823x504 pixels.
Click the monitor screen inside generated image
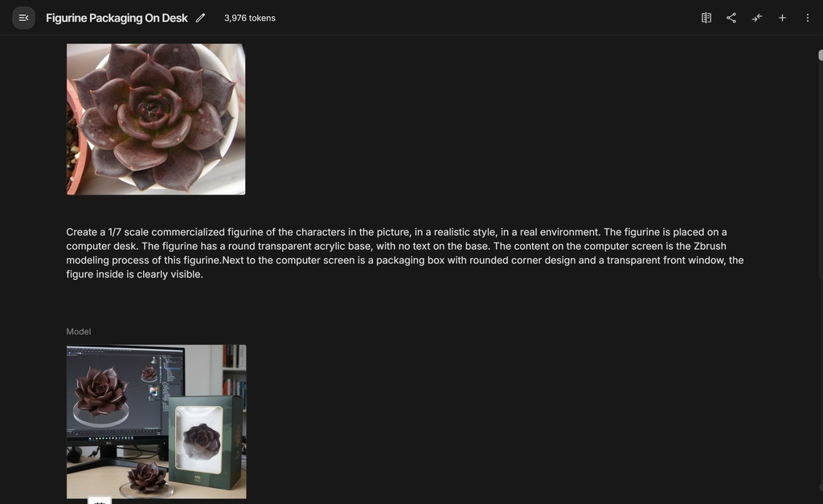125,391
